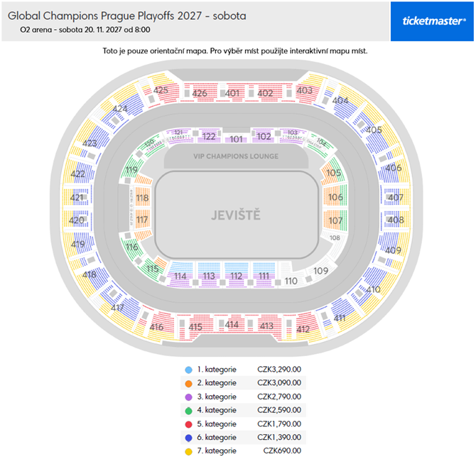The image size is (476, 467).
Task: Click the light blue 1. kategorie swatch
Action: 188,370
